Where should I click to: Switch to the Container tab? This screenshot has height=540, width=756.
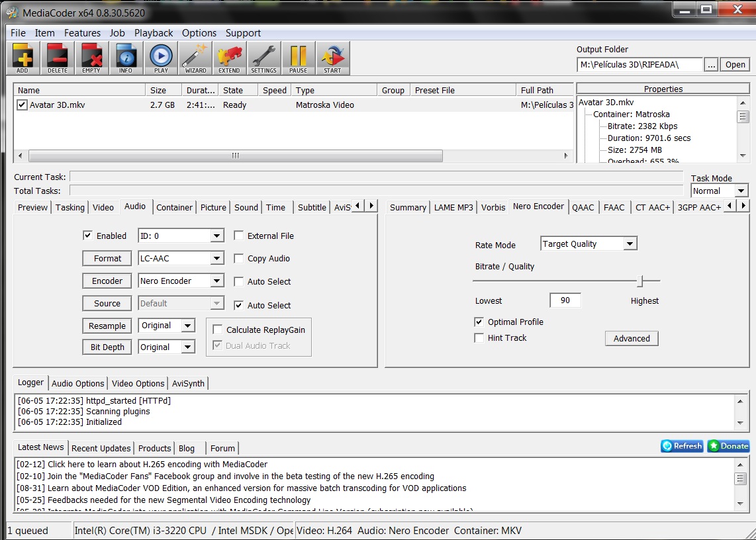click(x=174, y=207)
